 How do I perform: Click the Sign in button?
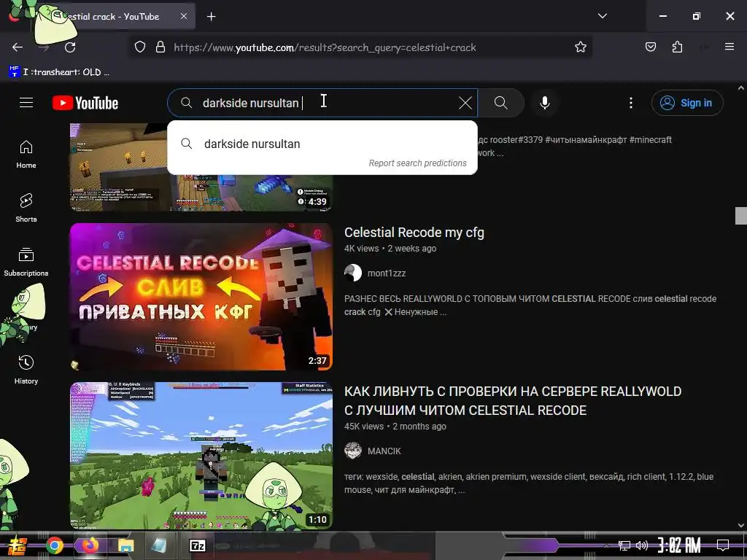click(687, 103)
